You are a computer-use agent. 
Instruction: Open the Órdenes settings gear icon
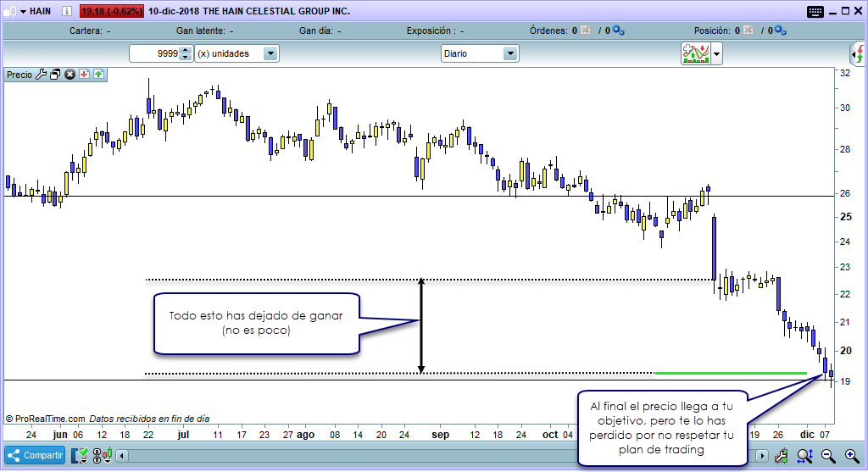618,31
